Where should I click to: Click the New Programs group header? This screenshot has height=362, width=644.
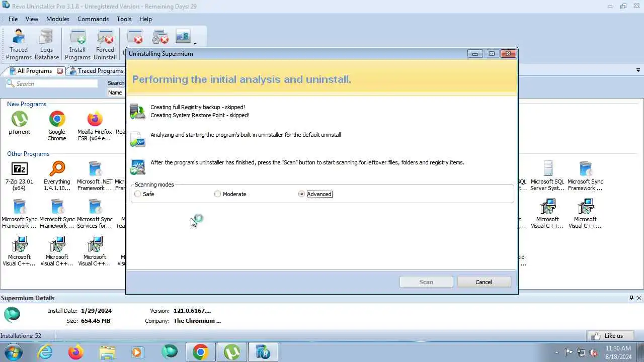(x=27, y=104)
